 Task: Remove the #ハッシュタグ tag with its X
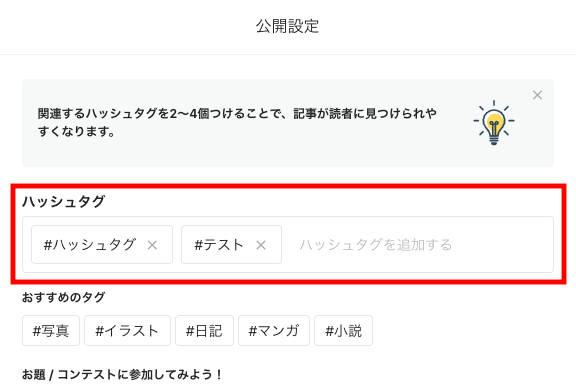click(152, 245)
